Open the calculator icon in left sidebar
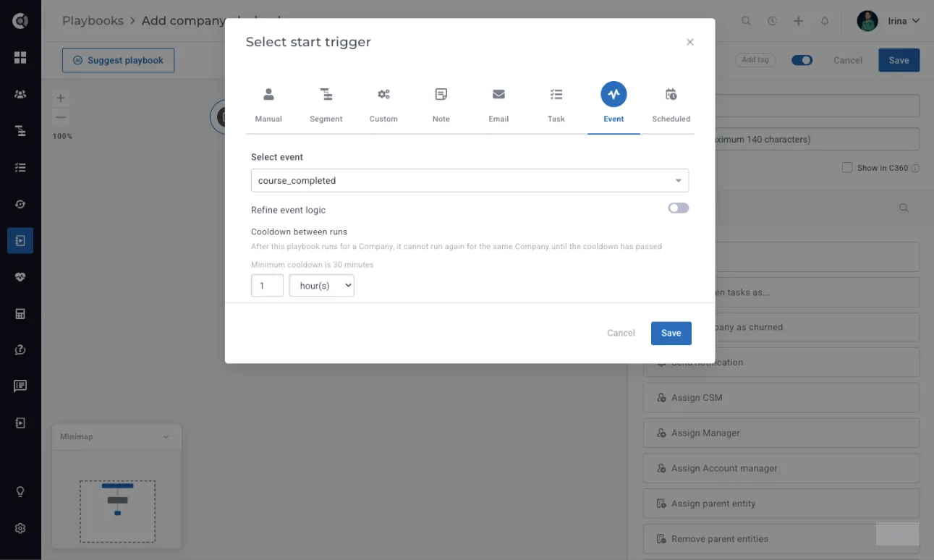Image resolution: width=934 pixels, height=560 pixels. coord(20,314)
